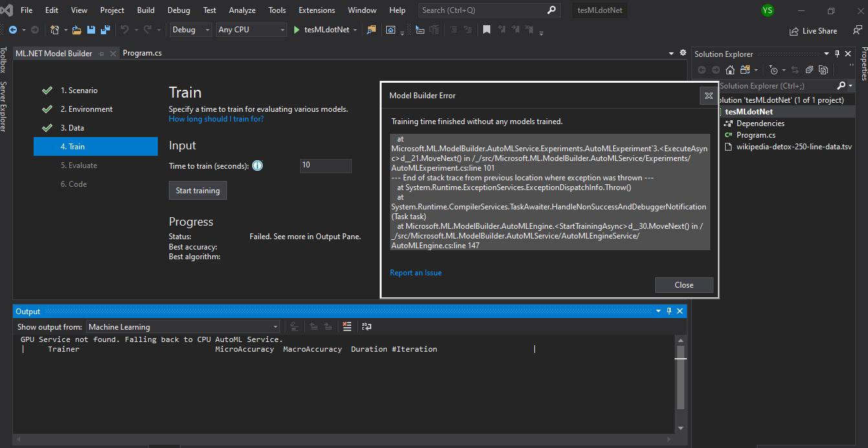Click the Report an Issue link
868x448 pixels.
click(415, 273)
